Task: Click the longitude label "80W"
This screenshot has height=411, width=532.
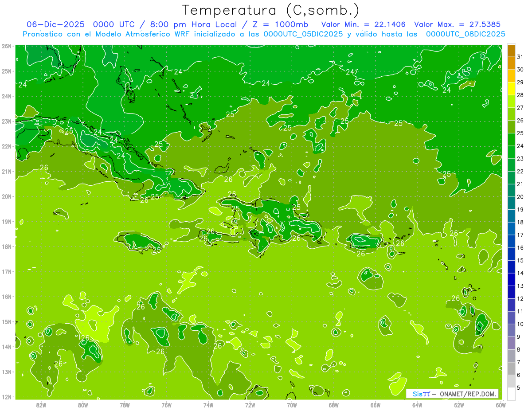Action: pyautogui.click(x=82, y=405)
